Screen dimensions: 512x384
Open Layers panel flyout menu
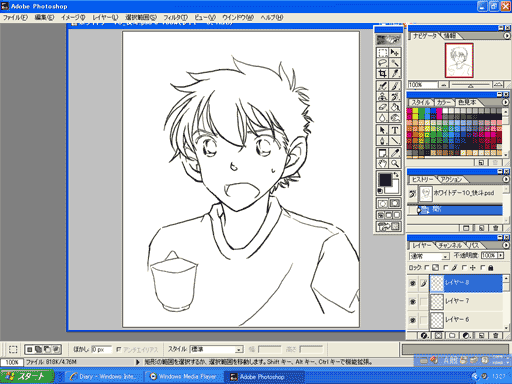pyautogui.click(x=506, y=245)
